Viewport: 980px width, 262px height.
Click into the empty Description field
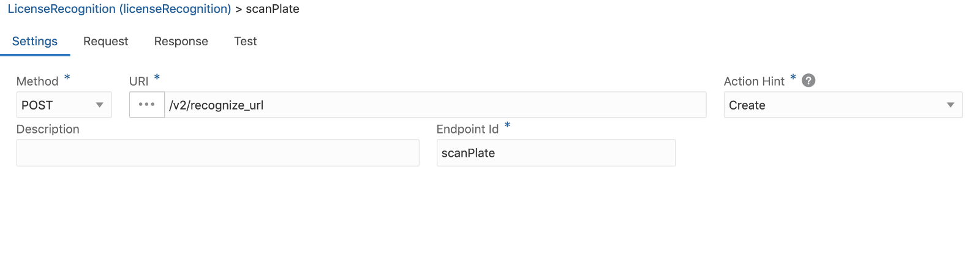point(217,153)
